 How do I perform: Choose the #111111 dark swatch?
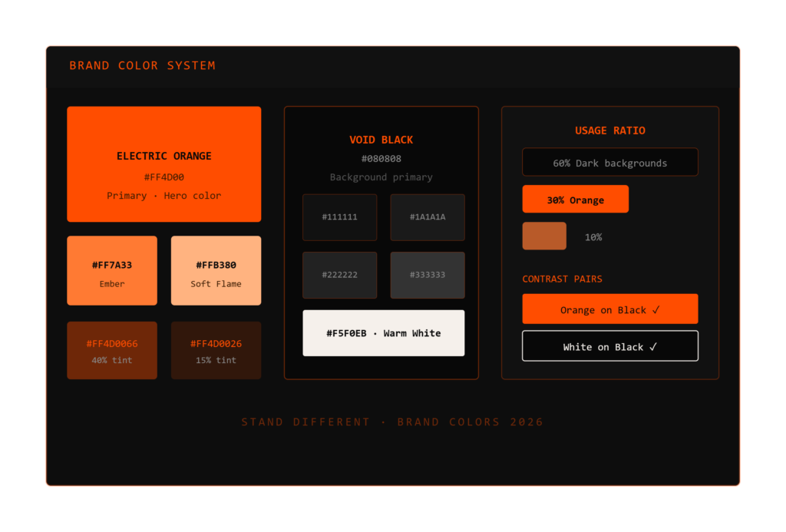coord(340,217)
